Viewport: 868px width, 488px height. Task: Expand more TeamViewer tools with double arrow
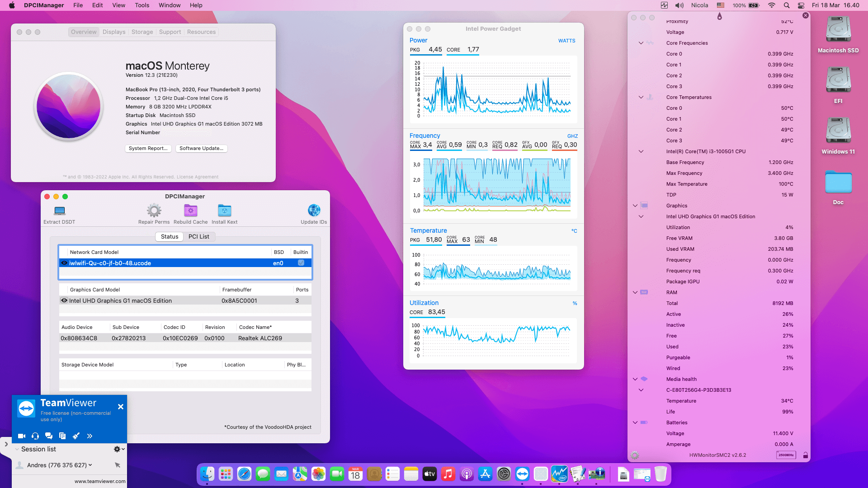[90, 436]
